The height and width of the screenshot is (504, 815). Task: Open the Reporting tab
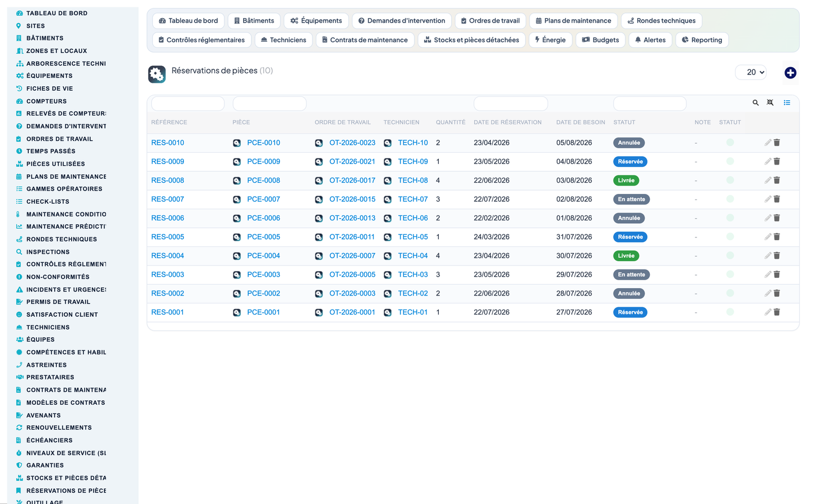click(x=702, y=40)
